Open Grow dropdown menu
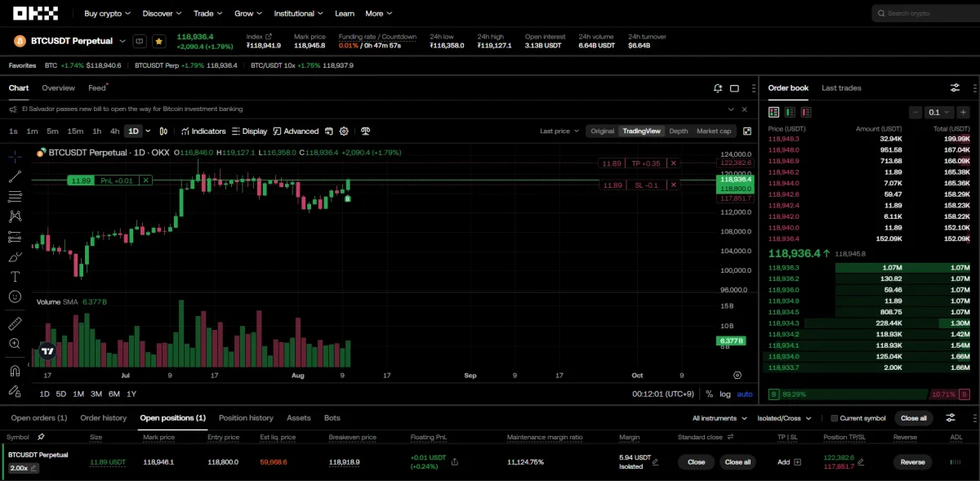The width and height of the screenshot is (980, 481). (x=248, y=13)
